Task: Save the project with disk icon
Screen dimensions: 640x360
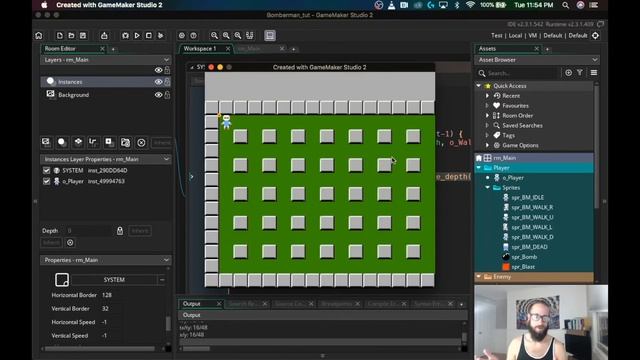Action: coord(83,36)
